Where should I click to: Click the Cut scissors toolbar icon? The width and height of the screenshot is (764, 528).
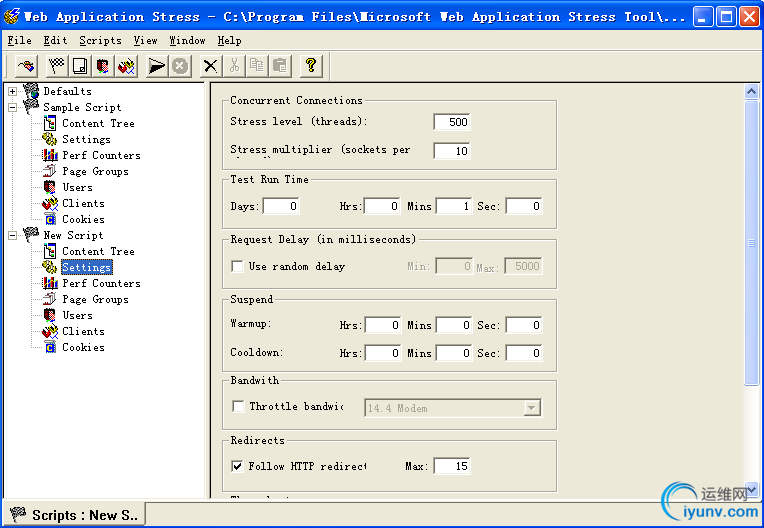234,66
